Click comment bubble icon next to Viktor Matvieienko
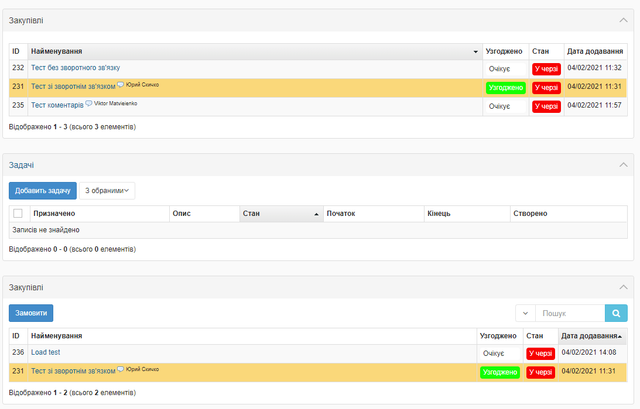 pyautogui.click(x=89, y=103)
